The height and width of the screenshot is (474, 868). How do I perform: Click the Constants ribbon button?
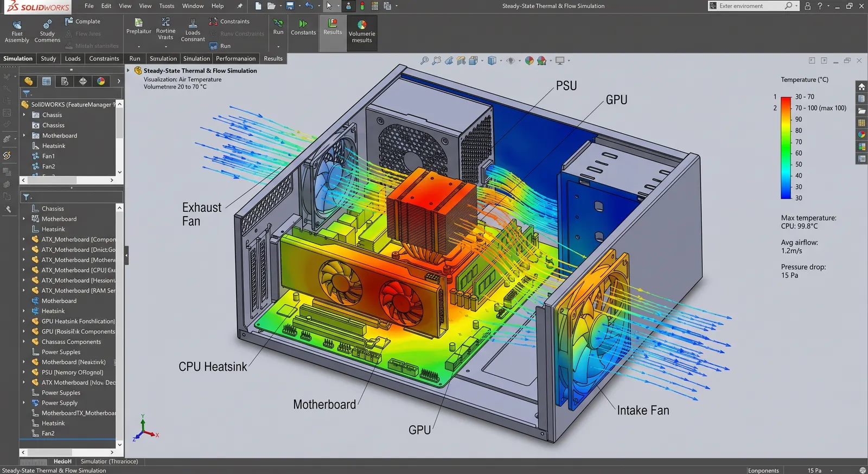coord(303,28)
